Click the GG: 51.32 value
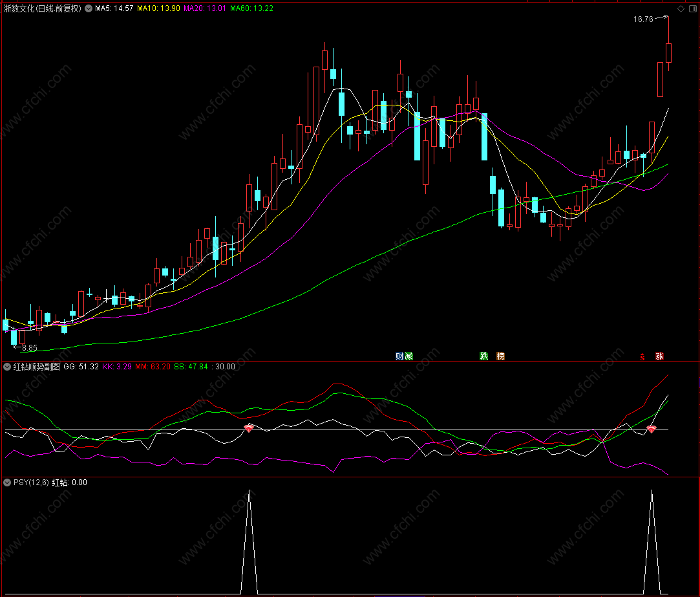The image size is (700, 597). click(x=81, y=367)
